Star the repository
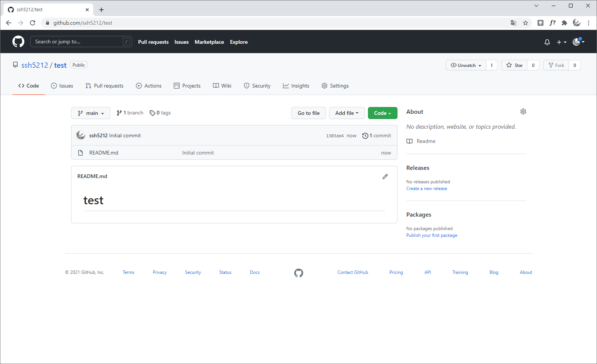597x364 pixels. tap(514, 65)
